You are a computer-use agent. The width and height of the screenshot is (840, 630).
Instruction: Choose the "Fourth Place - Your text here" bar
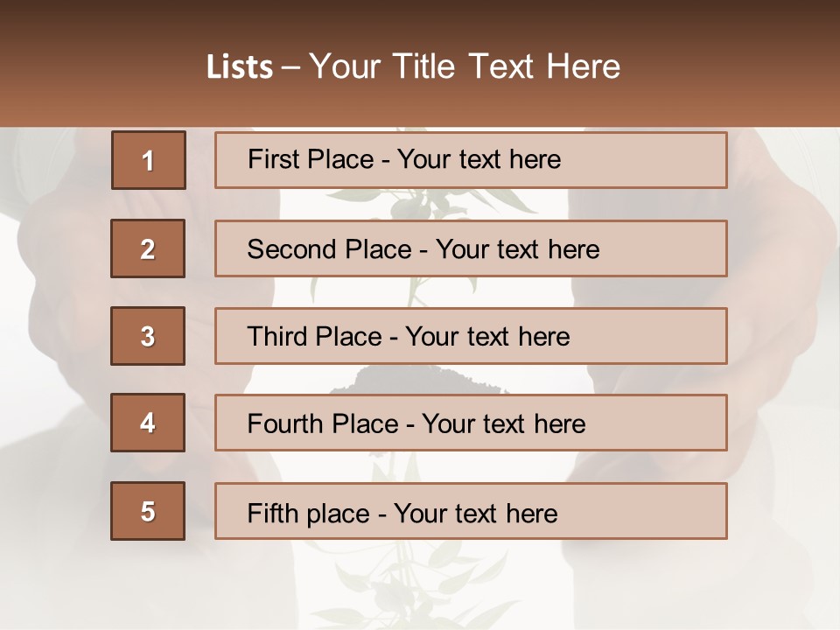pyautogui.click(x=471, y=423)
